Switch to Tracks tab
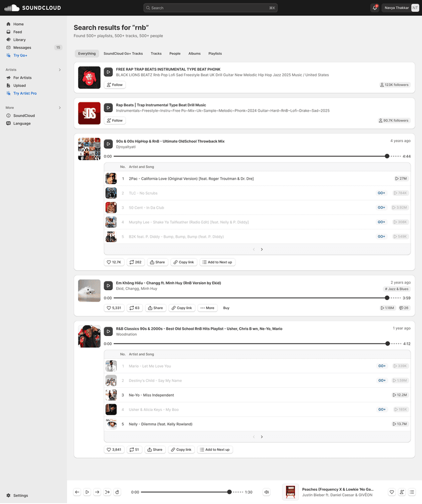The height and width of the screenshot is (504, 422). coord(156,54)
